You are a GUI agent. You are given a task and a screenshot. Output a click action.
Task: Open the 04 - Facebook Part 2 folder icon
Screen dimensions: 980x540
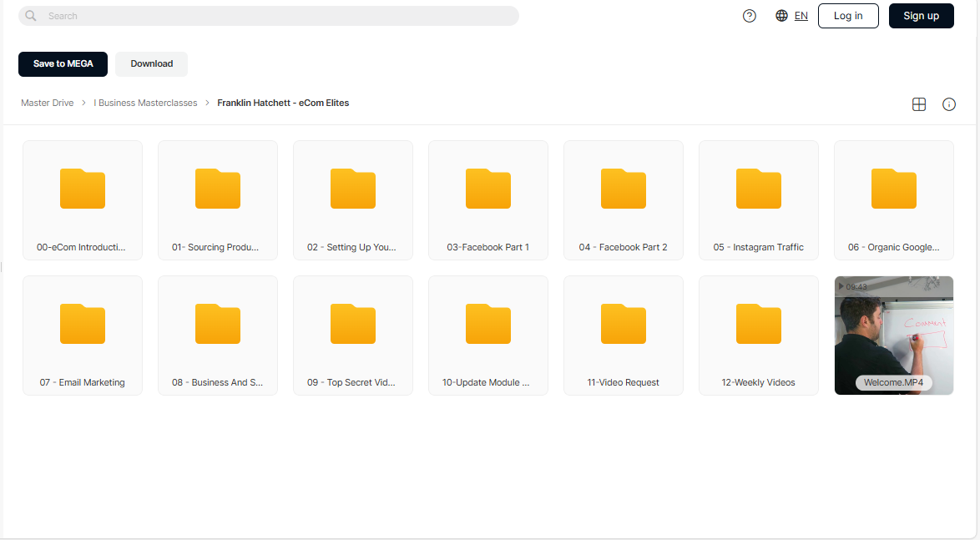(x=623, y=188)
